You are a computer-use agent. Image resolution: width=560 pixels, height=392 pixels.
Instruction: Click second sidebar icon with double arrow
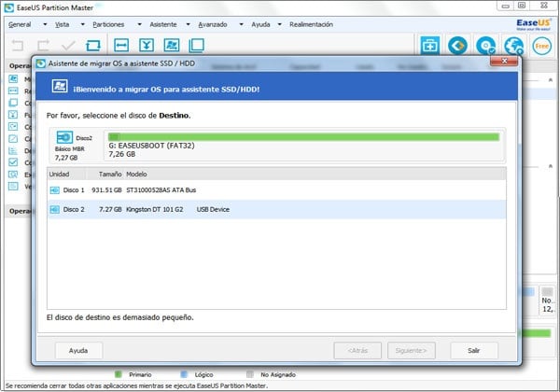coord(13,91)
